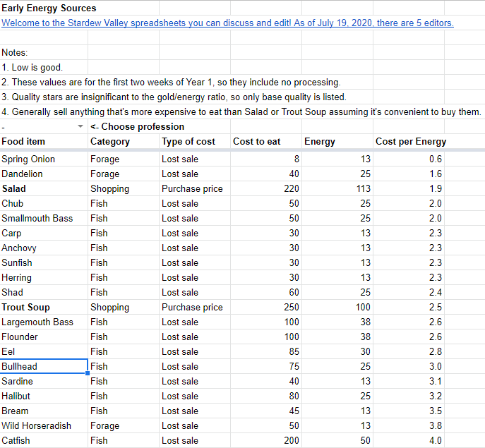
Task: Click the 'Cost to eat' header
Action: pos(257,141)
